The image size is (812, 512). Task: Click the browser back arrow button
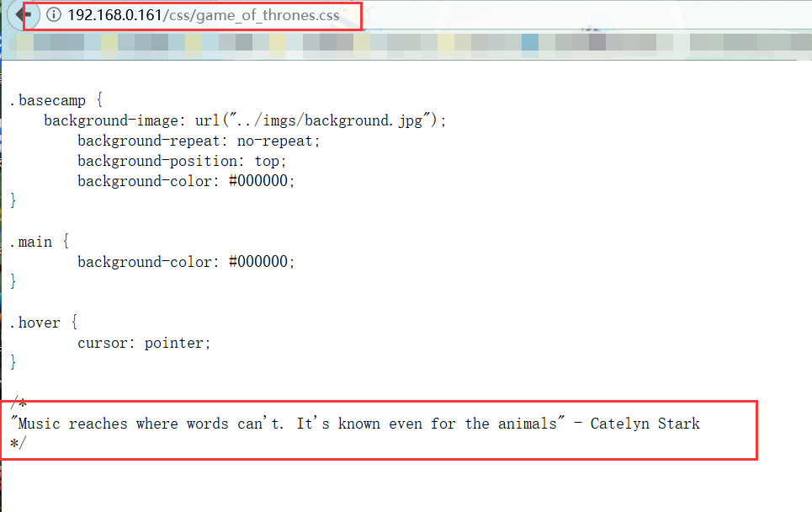(24, 14)
